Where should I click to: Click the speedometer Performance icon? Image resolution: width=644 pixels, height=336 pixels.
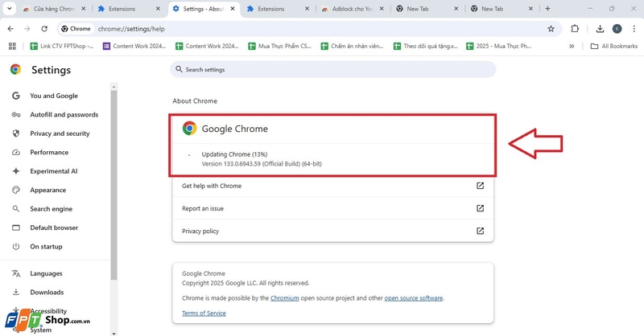click(16, 152)
